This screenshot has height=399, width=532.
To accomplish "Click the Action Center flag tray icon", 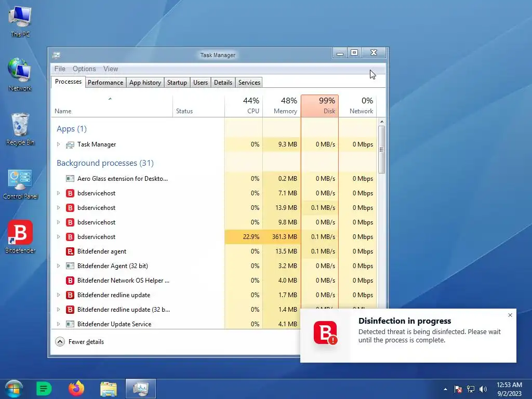I will click(x=458, y=389).
